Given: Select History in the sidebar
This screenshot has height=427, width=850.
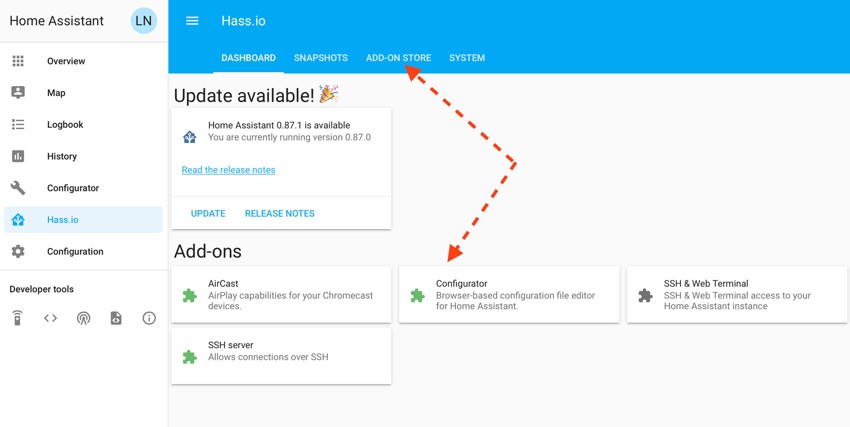Looking at the screenshot, I should tap(62, 156).
